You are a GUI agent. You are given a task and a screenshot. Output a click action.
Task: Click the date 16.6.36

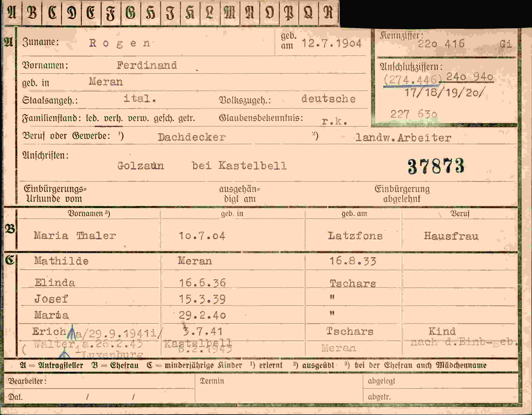[x=202, y=283]
